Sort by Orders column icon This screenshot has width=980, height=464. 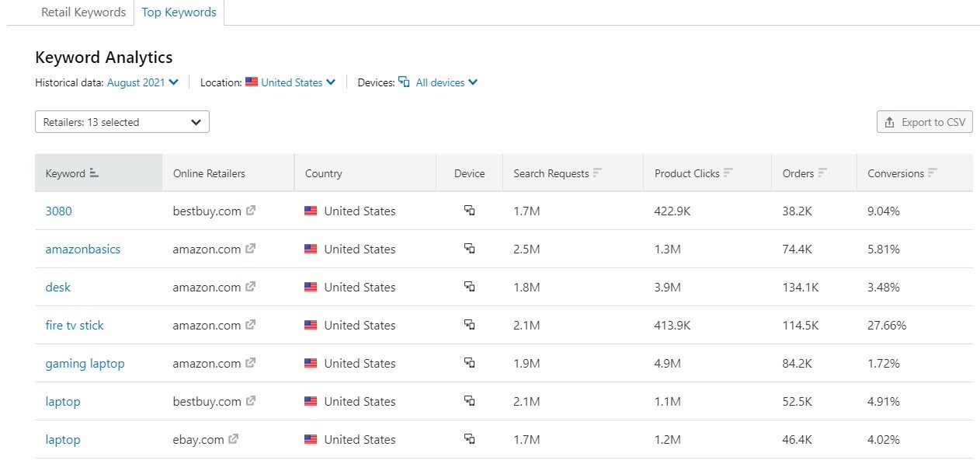(822, 173)
